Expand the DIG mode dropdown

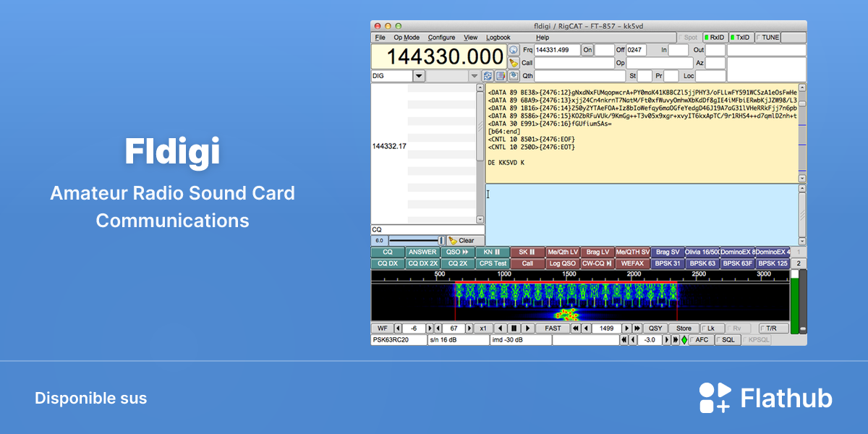[419, 76]
